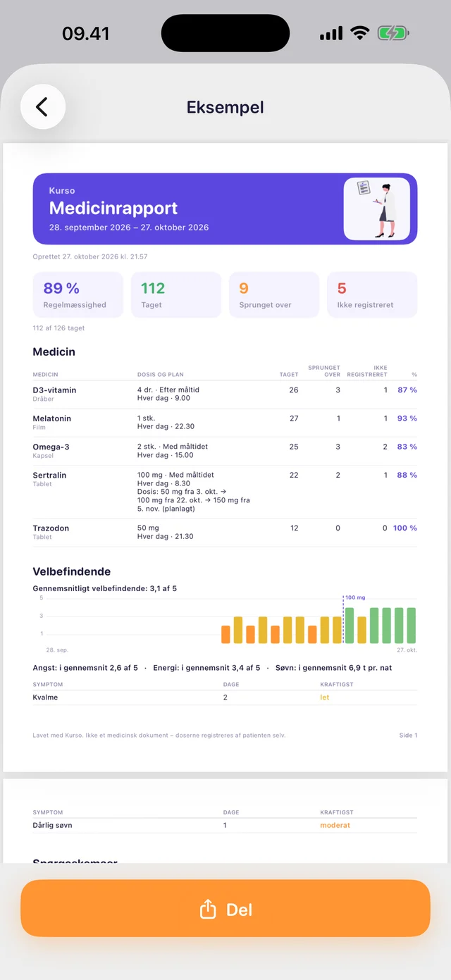Select the 9 Sprunget over card
This screenshot has width=451, height=980.
point(274,294)
